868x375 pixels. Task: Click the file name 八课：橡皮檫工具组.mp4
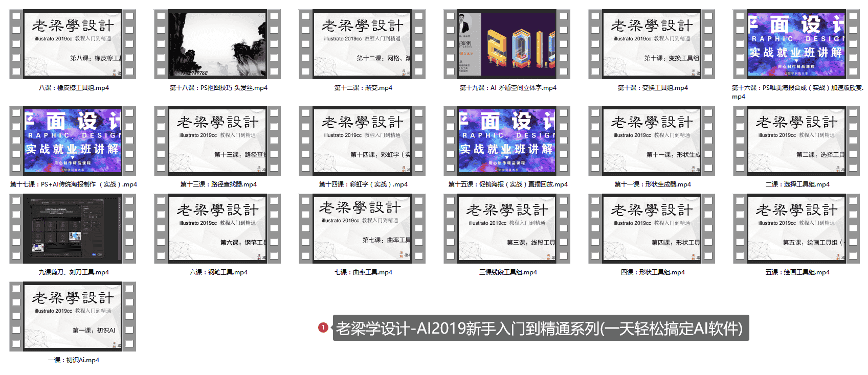tap(74, 88)
